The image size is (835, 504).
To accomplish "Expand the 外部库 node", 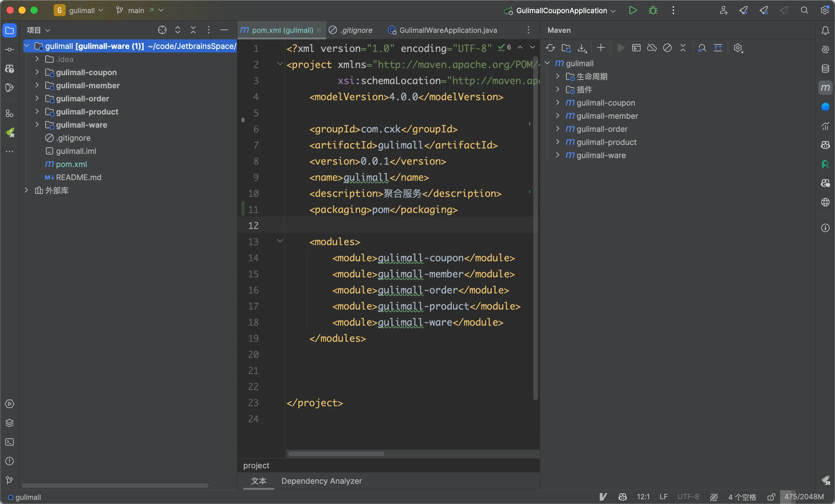I will coord(26,191).
